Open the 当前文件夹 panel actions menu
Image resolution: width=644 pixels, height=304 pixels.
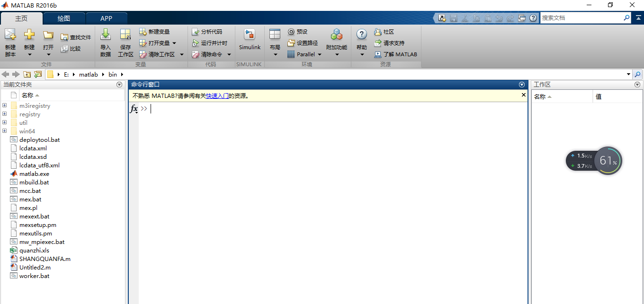[119, 85]
